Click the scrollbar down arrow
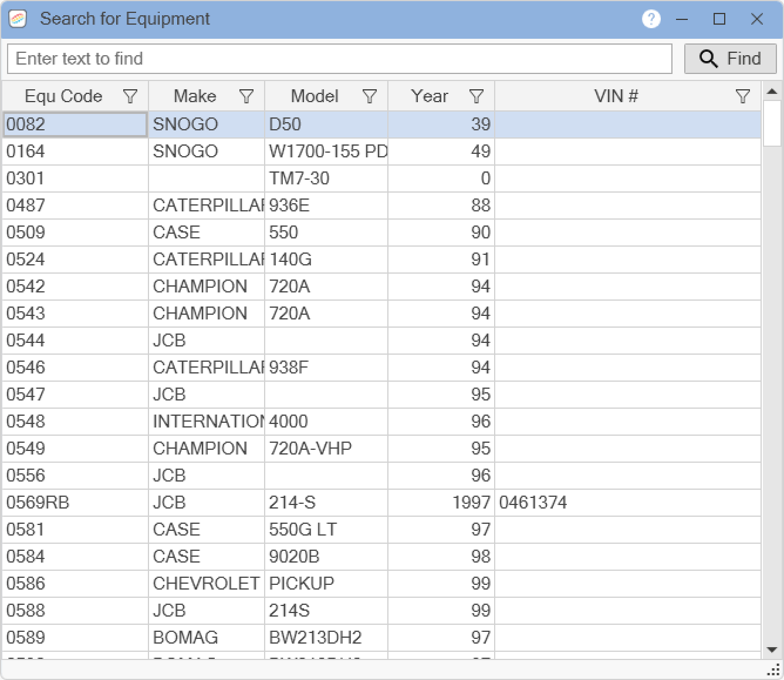The image size is (784, 680). coord(772,650)
